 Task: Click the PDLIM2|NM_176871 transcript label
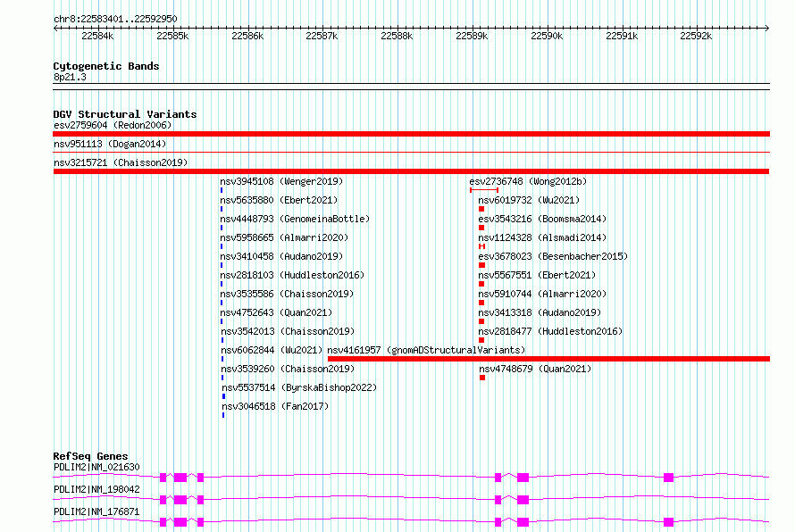96,511
